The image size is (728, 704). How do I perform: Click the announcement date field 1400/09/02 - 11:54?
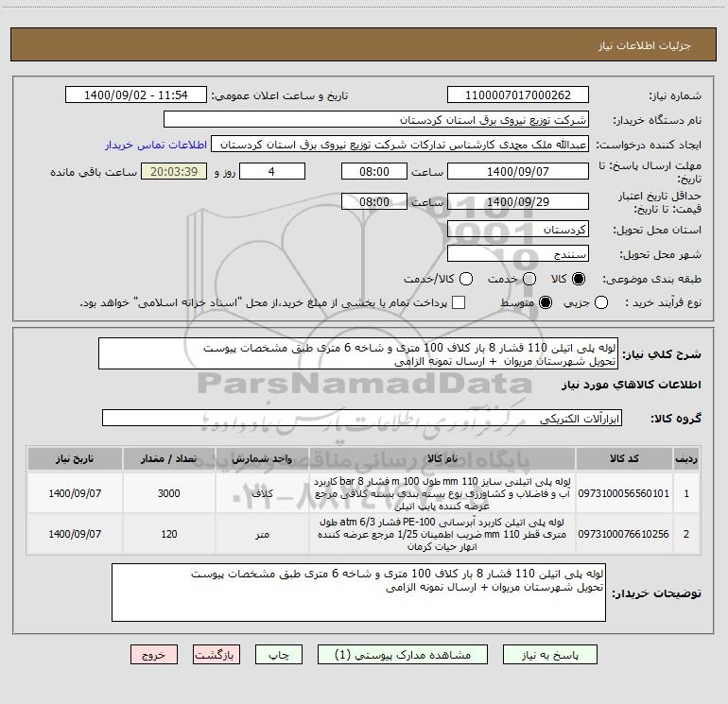pos(136,95)
